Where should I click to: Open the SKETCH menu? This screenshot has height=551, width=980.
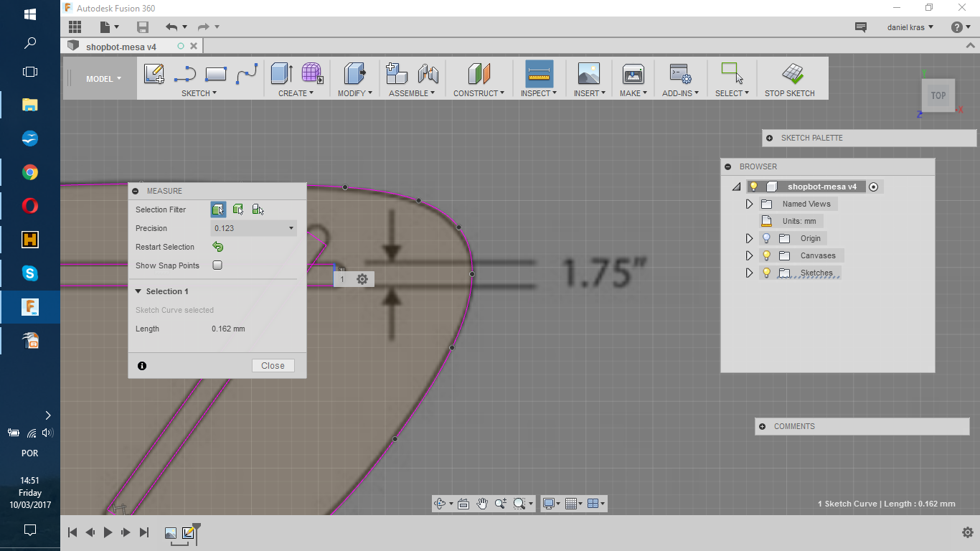pyautogui.click(x=199, y=93)
